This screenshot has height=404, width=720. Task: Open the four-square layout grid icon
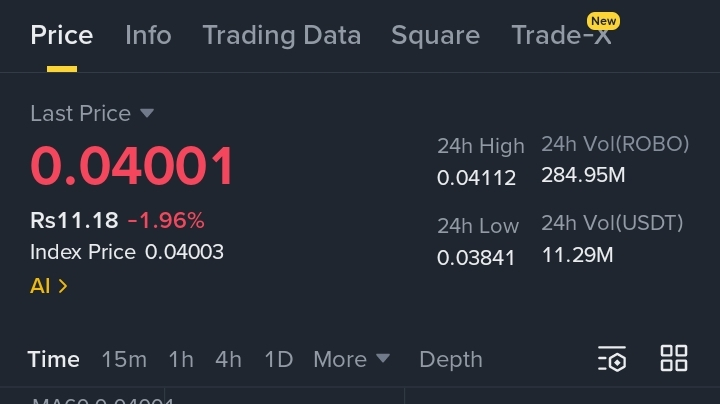coord(674,358)
